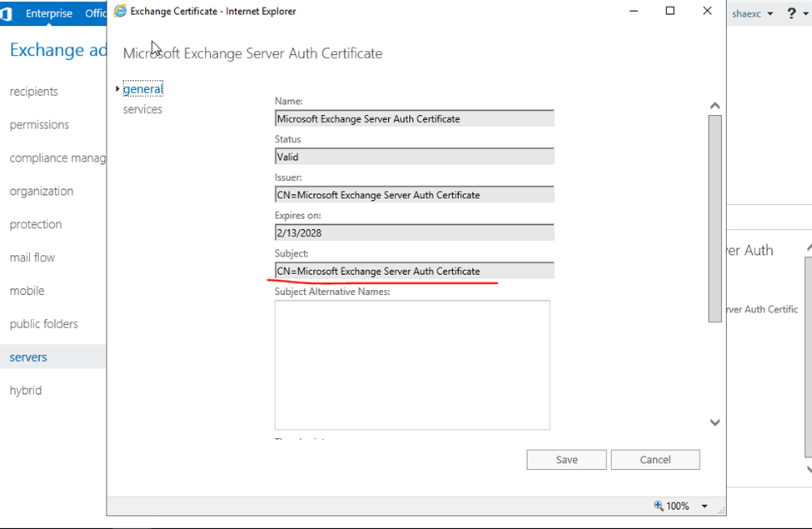This screenshot has height=529, width=812.
Task: Click the zoom magnifier icon in status bar
Action: point(659,506)
